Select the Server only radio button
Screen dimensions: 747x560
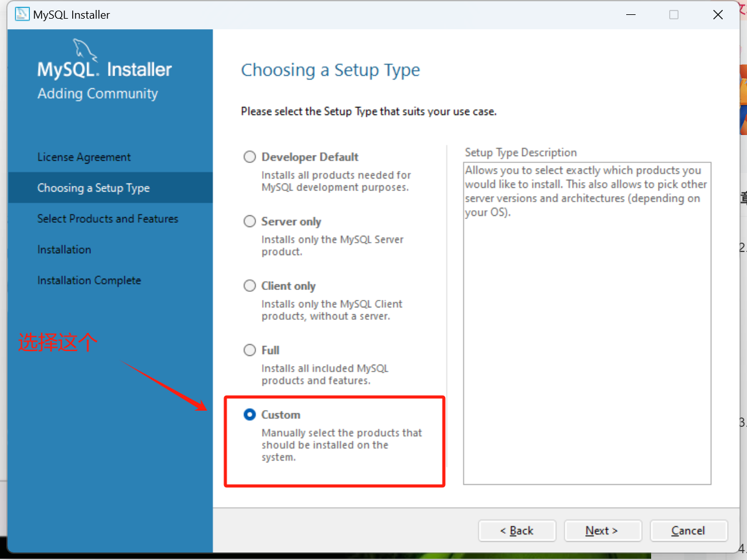point(250,222)
